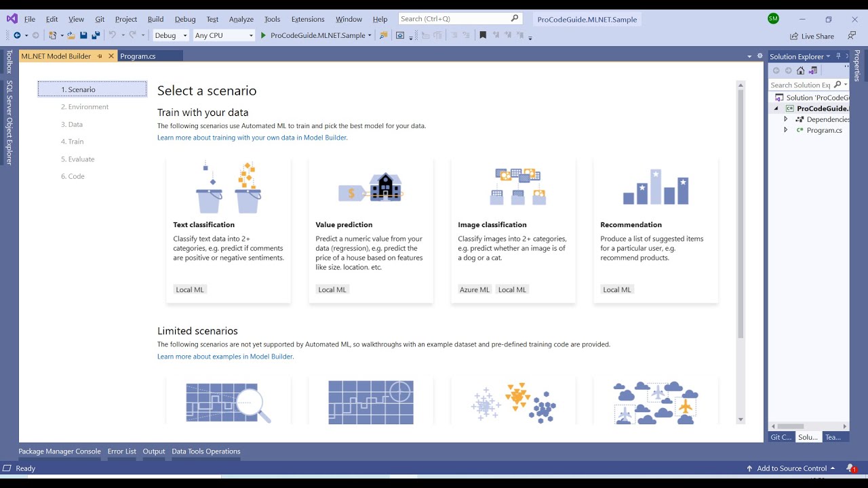Click the object detection scenario thumbnail with magnifier
The height and width of the screenshot is (488, 868).
(229, 403)
